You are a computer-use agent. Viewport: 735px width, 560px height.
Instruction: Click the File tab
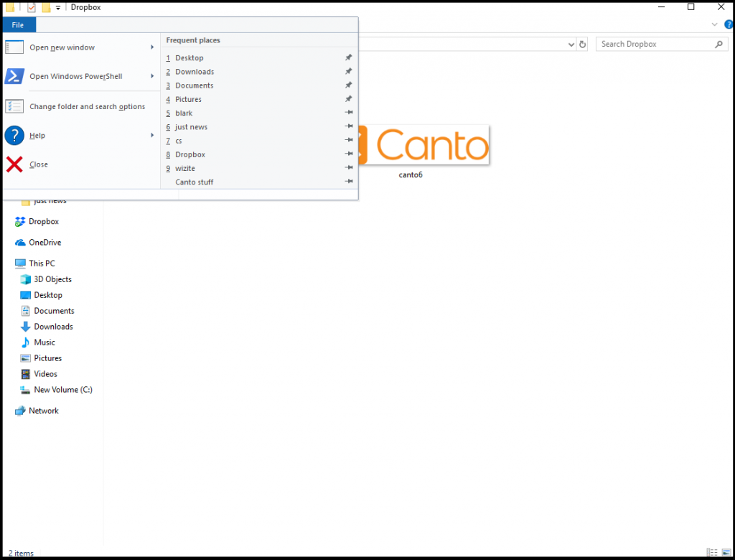(x=18, y=25)
